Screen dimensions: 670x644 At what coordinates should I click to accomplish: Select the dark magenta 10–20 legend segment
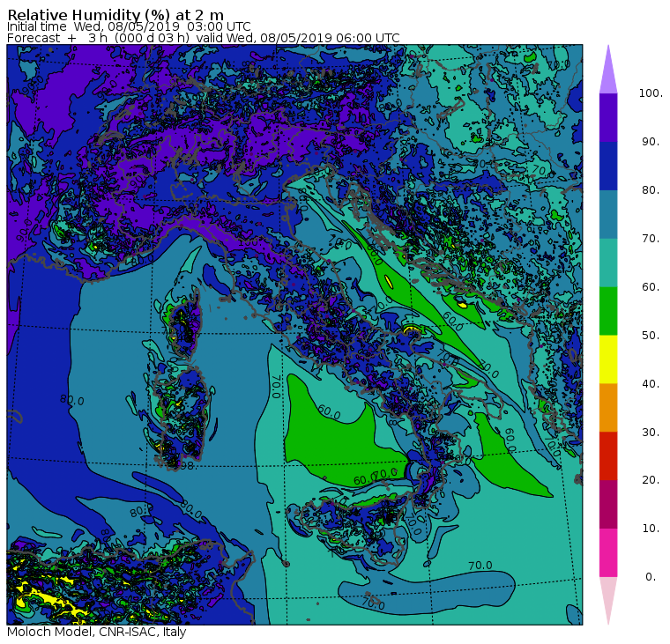point(608,505)
